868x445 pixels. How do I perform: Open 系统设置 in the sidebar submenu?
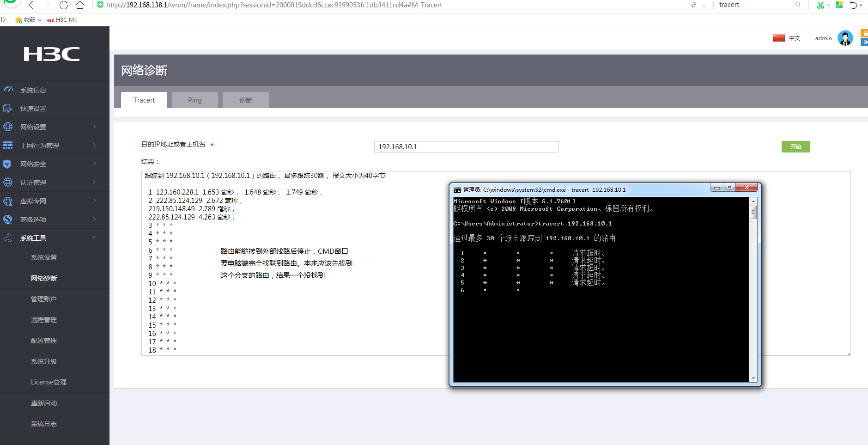pos(44,257)
